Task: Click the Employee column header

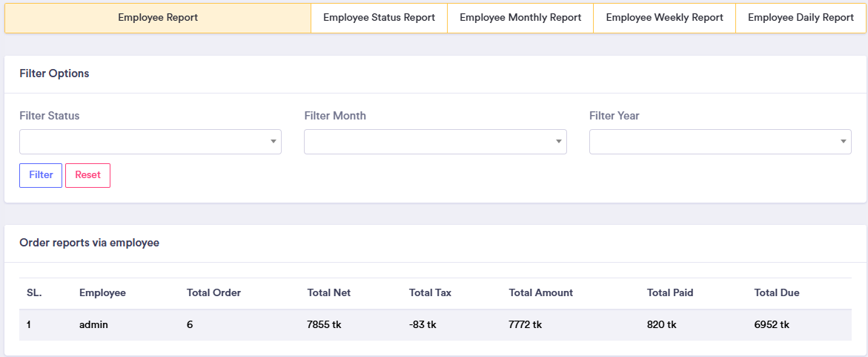Action: (x=102, y=293)
